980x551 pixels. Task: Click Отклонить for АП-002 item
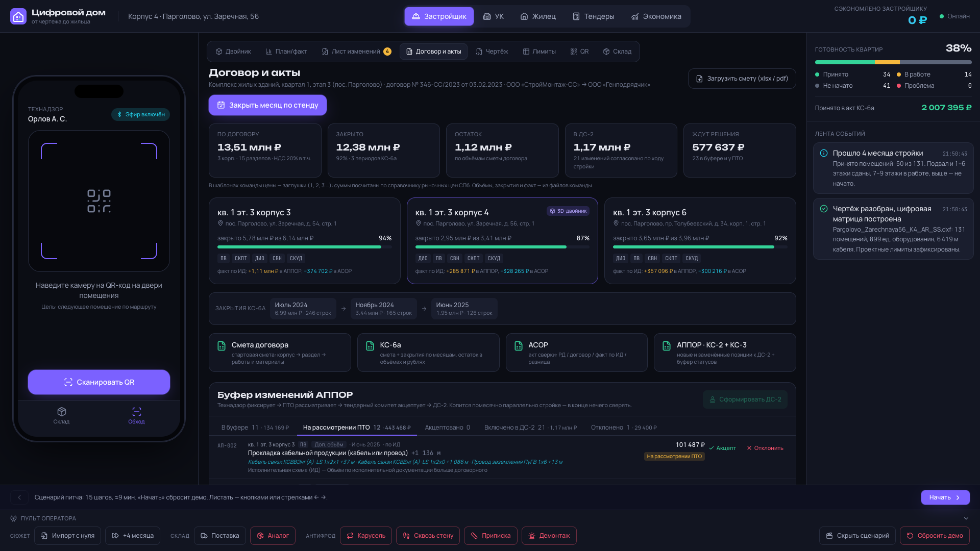[765, 448]
